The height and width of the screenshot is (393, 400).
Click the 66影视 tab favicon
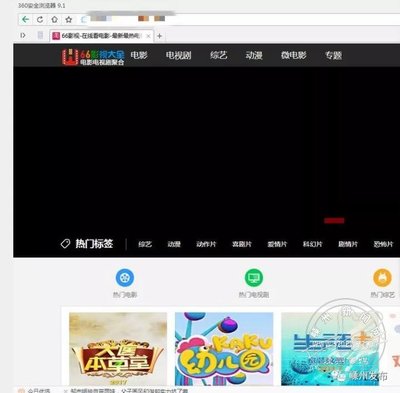click(x=56, y=36)
